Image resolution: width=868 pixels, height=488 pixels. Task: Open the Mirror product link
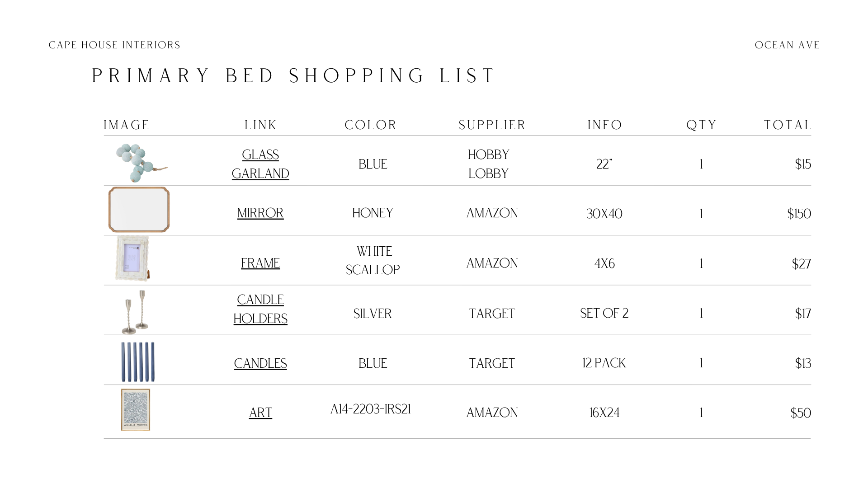click(x=260, y=213)
